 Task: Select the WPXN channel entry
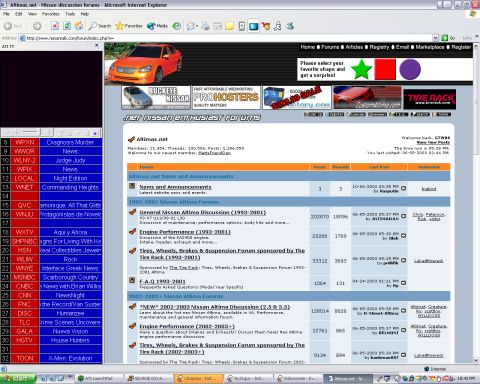pos(25,142)
